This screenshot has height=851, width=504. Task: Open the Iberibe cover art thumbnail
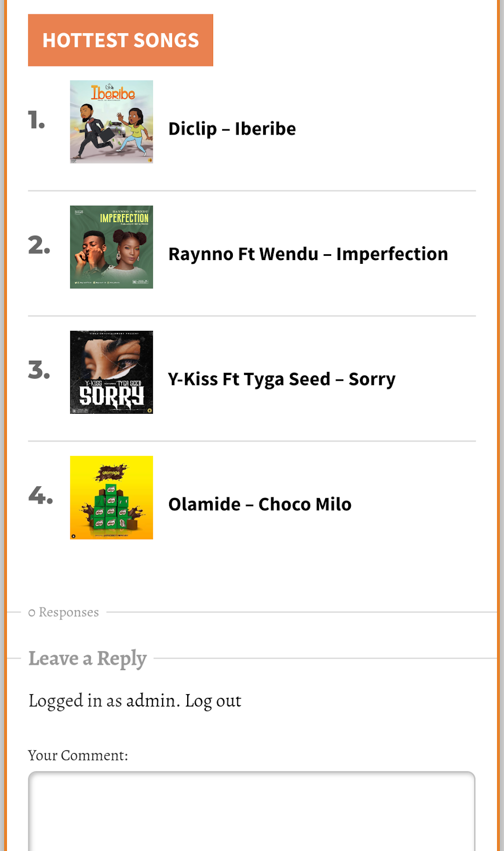[x=112, y=122]
